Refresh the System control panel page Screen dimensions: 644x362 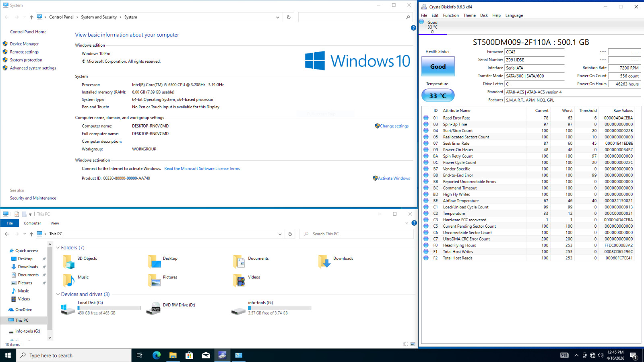coord(289,17)
